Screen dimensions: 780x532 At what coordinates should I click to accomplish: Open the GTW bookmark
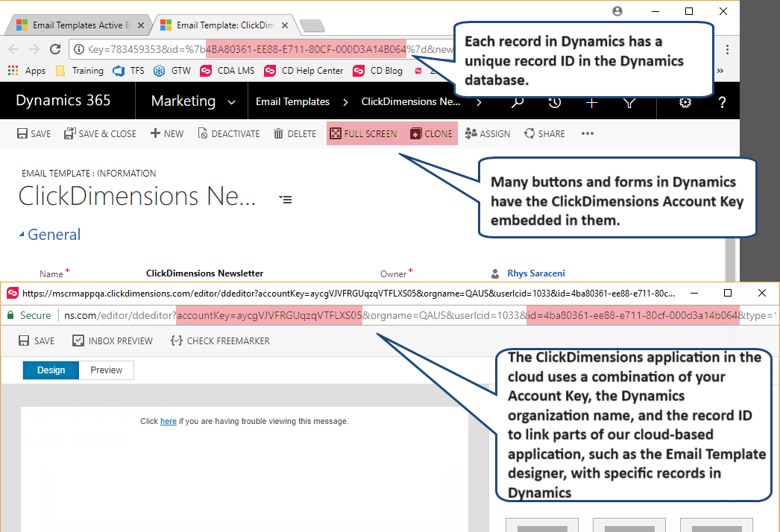point(172,71)
